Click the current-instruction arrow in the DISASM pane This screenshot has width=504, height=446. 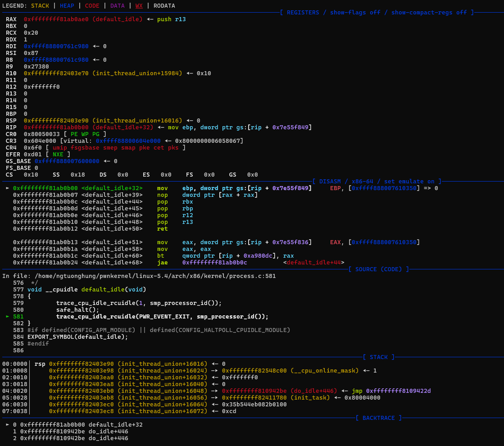7,188
